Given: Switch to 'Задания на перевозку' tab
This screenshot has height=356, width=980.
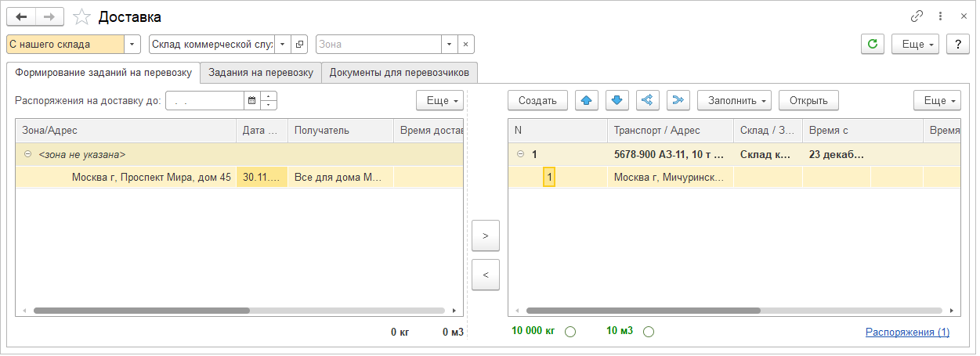Looking at the screenshot, I should pyautogui.click(x=261, y=73).
